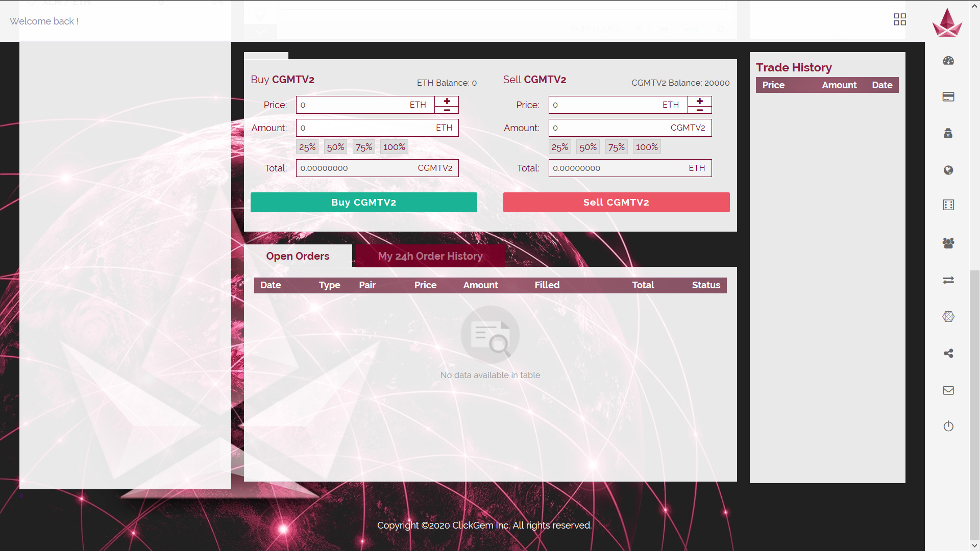
Task: Click the ClickGem logo icon
Action: tap(947, 22)
